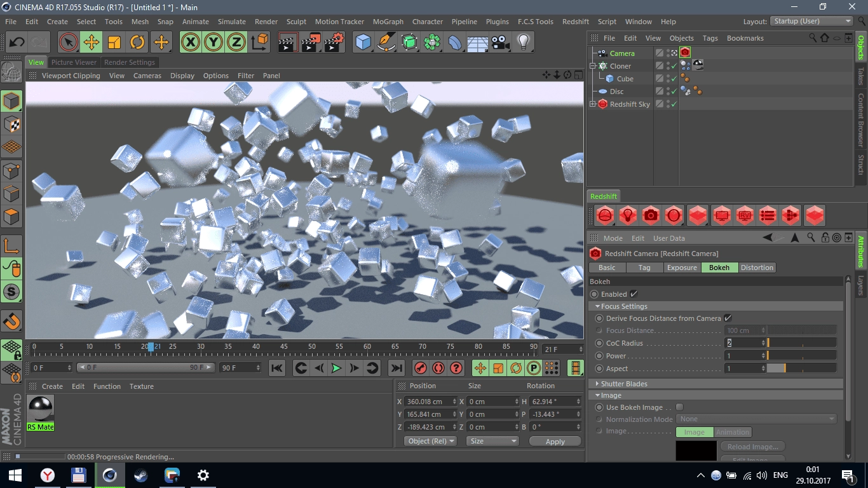Click Render View clapperboard icon
This screenshot has width=868, height=488.
coord(288,43)
